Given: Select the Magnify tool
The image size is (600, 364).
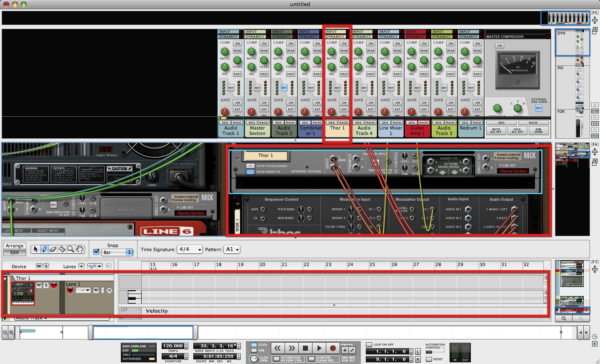Looking at the screenshot, I should [71, 249].
